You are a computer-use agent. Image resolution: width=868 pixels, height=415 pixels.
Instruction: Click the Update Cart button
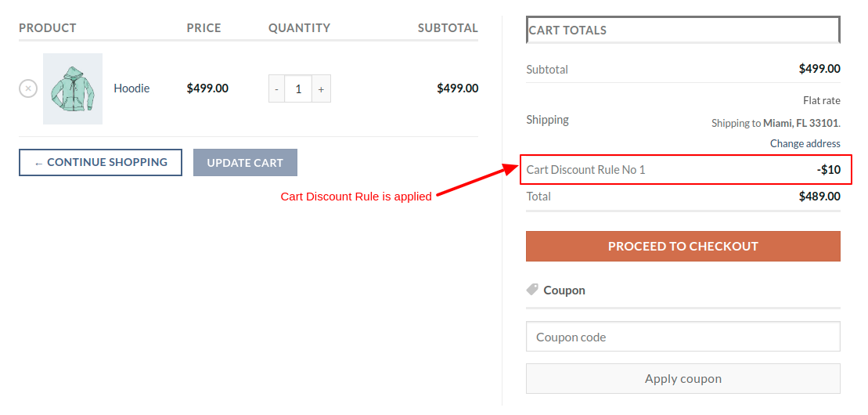pyautogui.click(x=245, y=163)
